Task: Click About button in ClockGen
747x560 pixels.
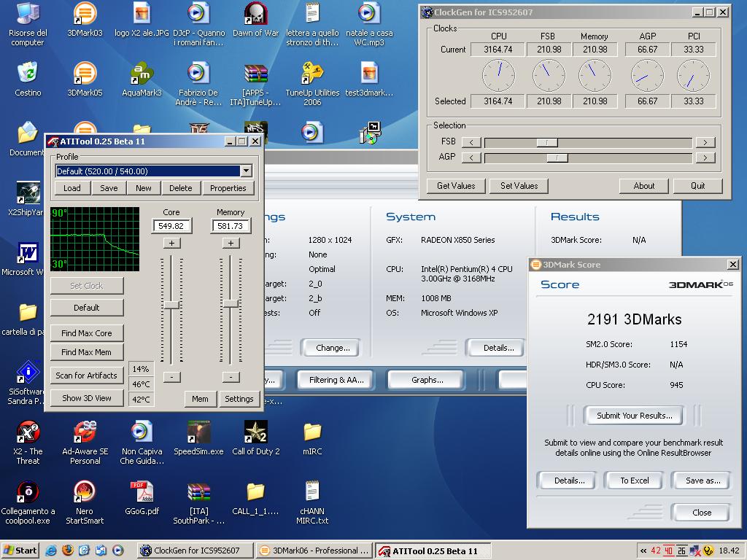Action: tap(643, 186)
